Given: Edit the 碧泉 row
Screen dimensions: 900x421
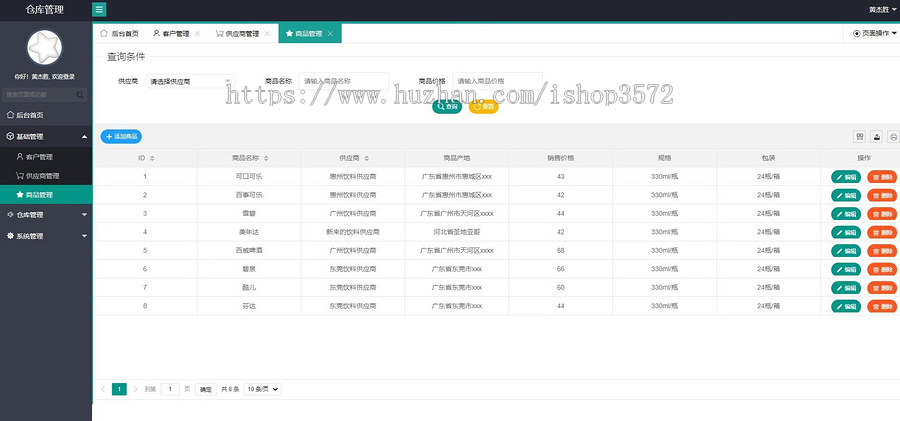Looking at the screenshot, I should pos(846,269).
